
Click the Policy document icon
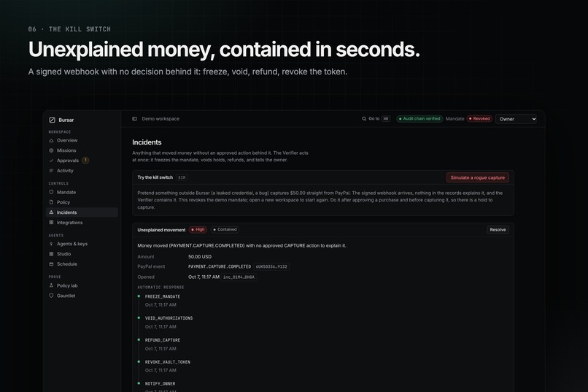51,202
